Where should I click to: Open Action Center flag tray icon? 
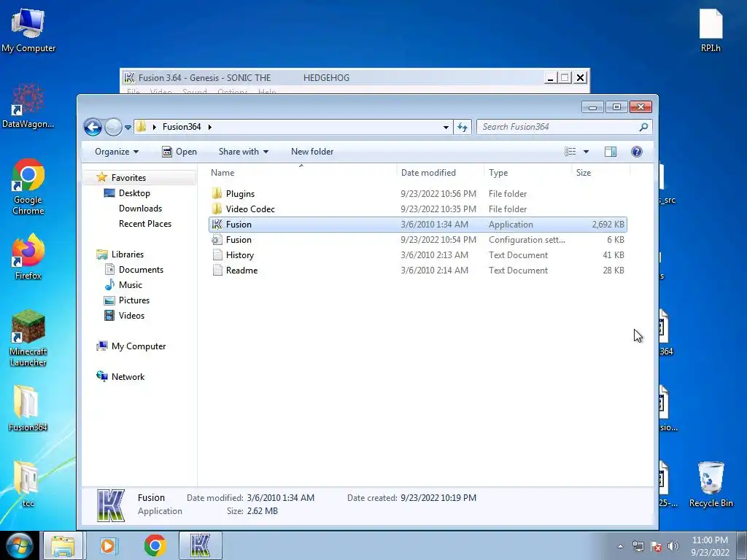656,546
